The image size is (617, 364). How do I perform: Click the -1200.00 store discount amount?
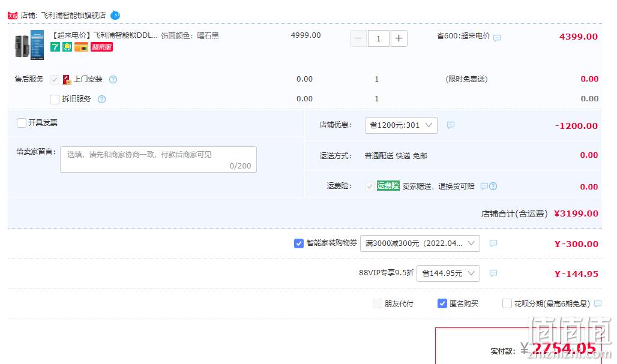(x=576, y=126)
